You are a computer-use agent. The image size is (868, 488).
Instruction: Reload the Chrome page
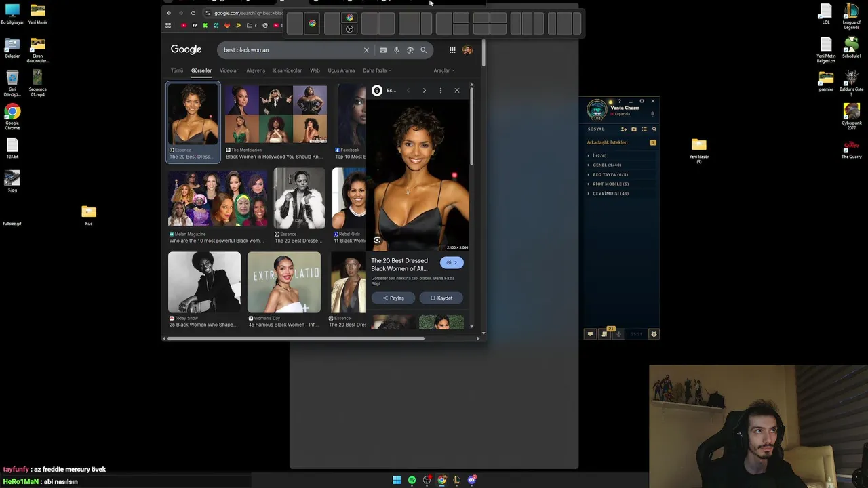(x=193, y=13)
